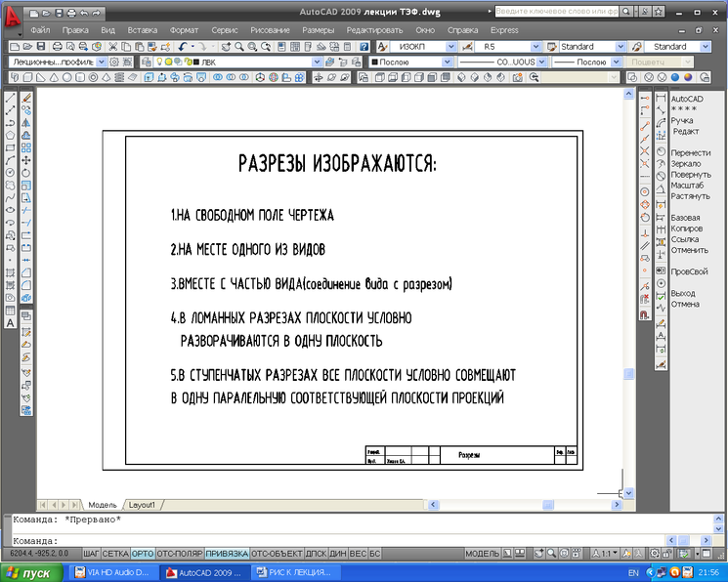Open the Лекционны...профиль workspace dropdown
728x582 pixels.
pos(102,62)
